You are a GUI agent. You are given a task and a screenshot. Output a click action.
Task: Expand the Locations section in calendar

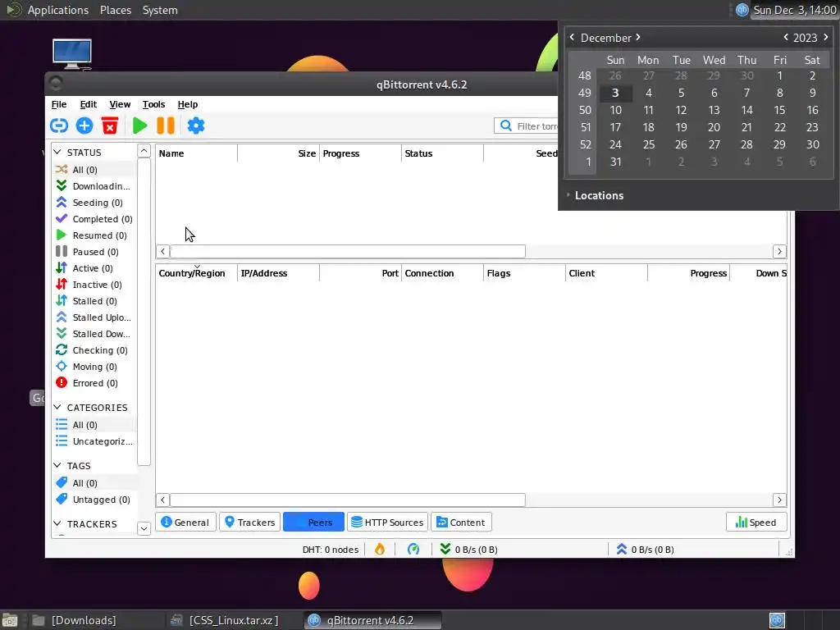pyautogui.click(x=595, y=195)
